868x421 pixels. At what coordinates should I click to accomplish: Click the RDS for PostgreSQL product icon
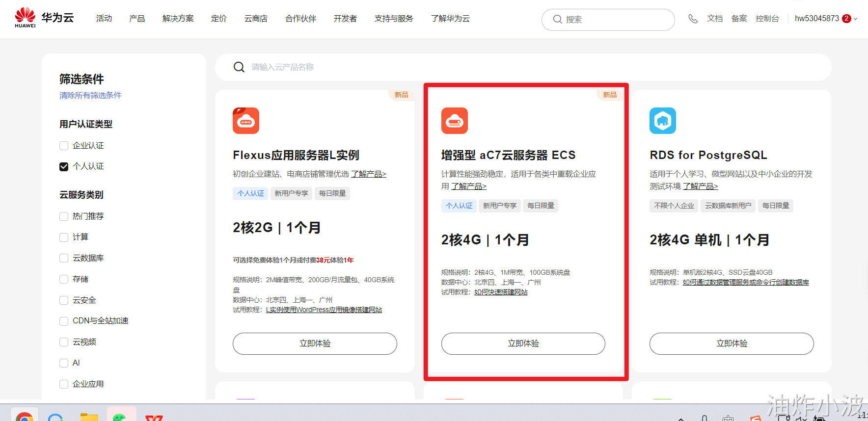(x=663, y=121)
